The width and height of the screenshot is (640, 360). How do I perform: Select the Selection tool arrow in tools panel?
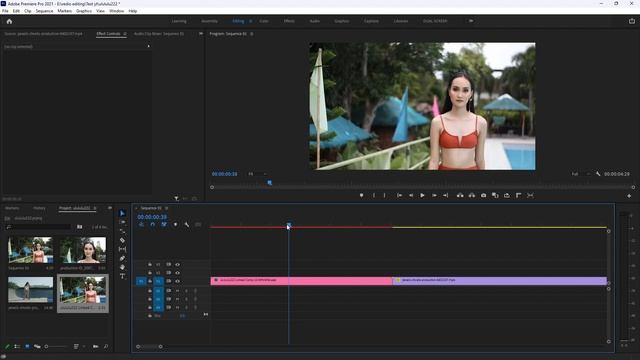[122, 213]
